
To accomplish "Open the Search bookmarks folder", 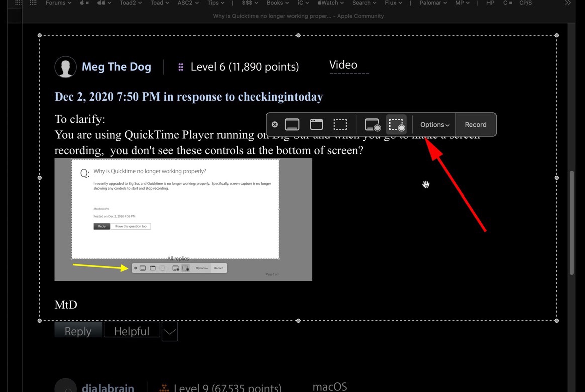I will (x=364, y=3).
